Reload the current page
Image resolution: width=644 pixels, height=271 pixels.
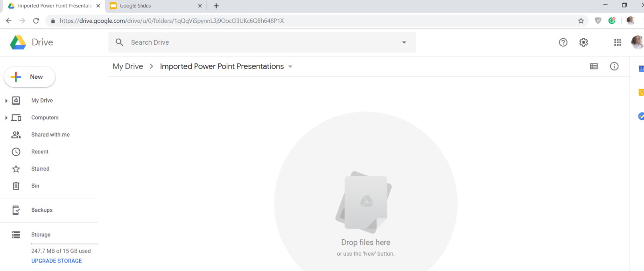[x=36, y=21]
